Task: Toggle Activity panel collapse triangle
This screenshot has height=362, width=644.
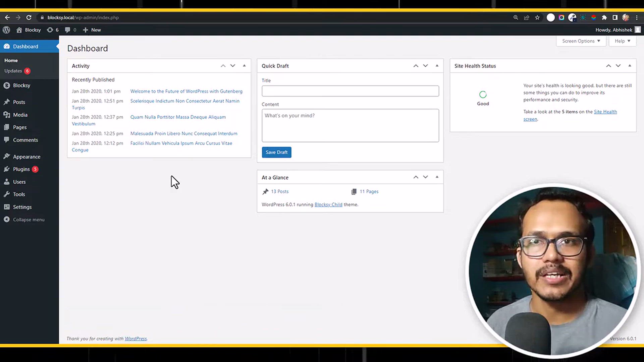Action: click(244, 66)
